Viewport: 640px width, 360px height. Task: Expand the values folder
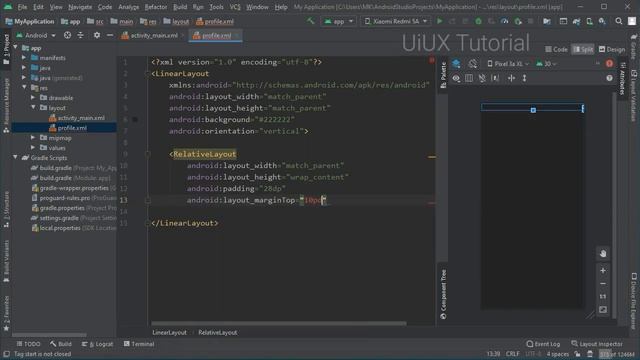[x=33, y=148]
